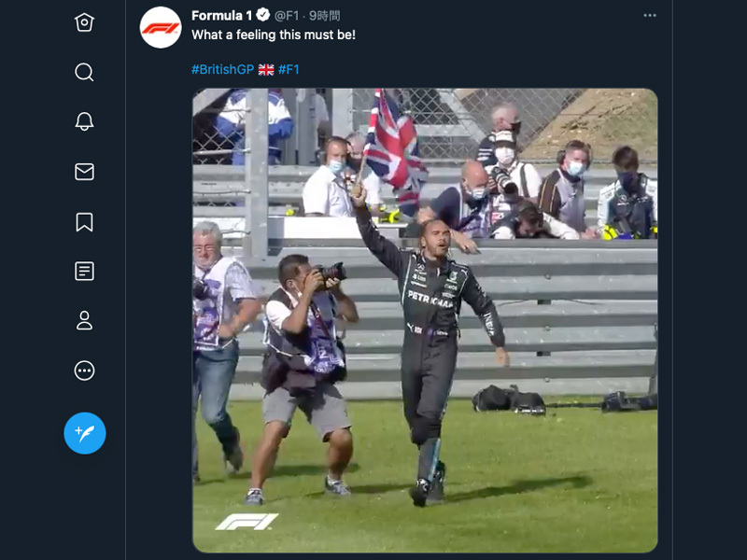Open the Formula 1 display name link

tap(222, 16)
